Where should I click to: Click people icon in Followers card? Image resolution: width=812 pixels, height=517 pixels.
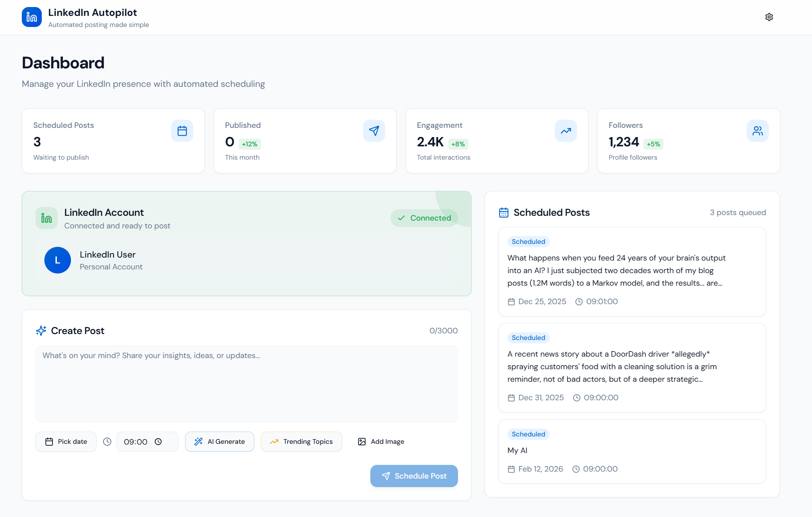(x=758, y=131)
